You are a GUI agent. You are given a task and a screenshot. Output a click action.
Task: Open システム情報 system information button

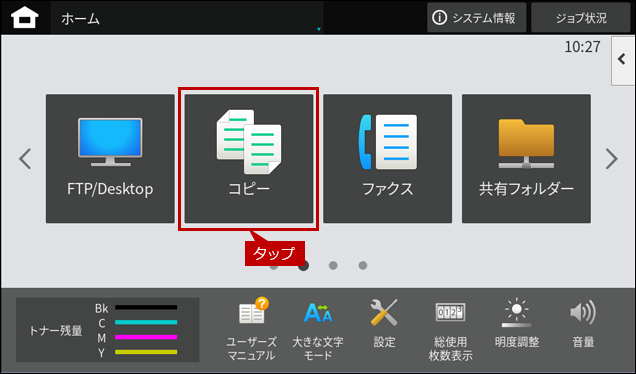click(x=477, y=18)
